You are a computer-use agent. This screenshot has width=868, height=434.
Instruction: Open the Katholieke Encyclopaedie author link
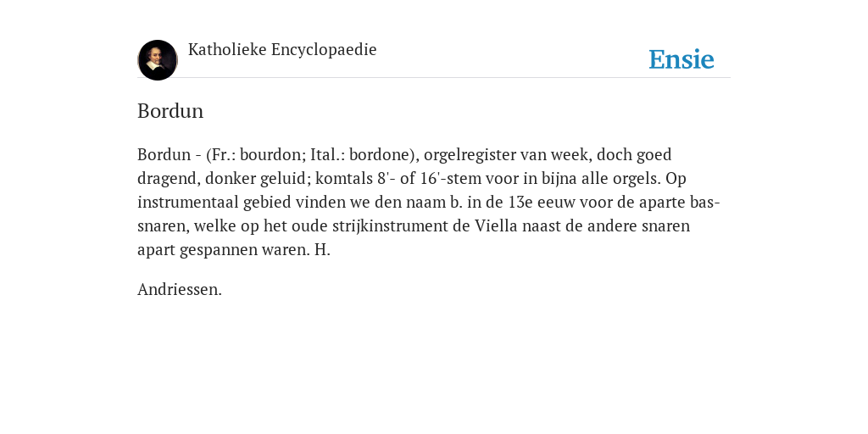[x=282, y=49]
